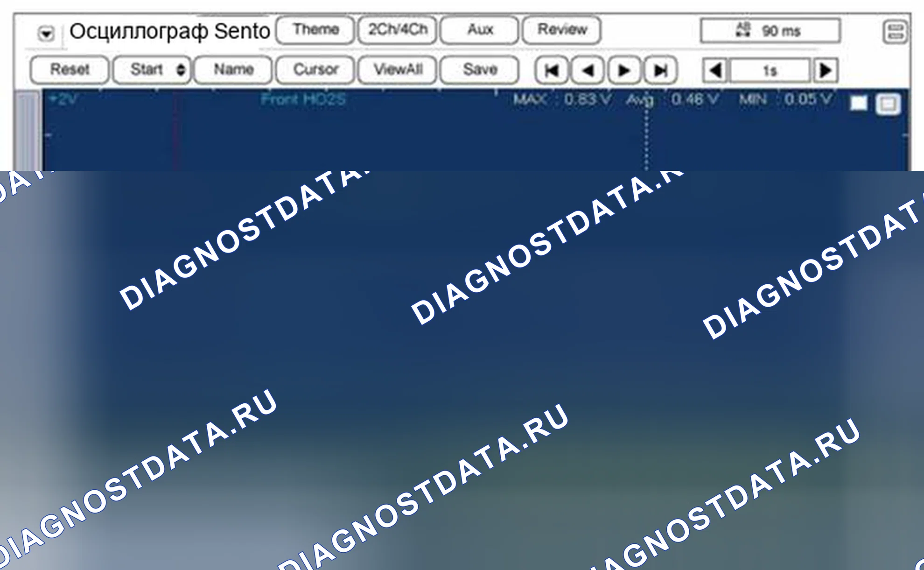The height and width of the screenshot is (570, 924).
Task: Jump to the first record
Action: (x=552, y=70)
